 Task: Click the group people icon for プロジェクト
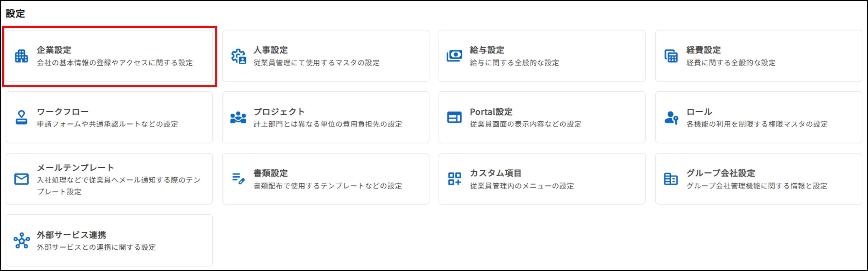[x=238, y=117]
